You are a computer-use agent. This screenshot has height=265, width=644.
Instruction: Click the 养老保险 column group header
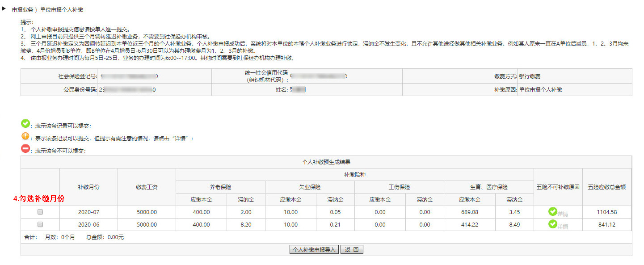(x=220, y=187)
